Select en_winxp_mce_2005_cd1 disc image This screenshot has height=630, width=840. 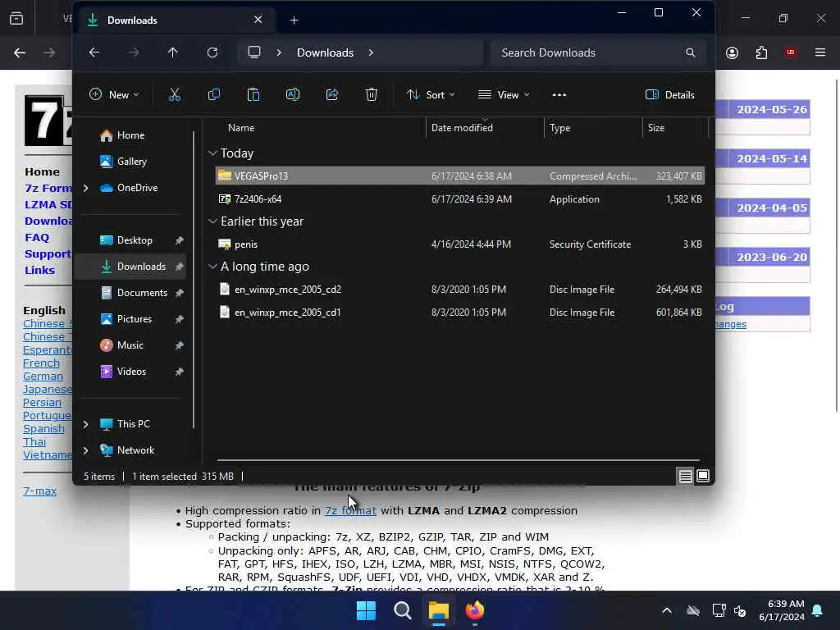(x=459, y=313)
